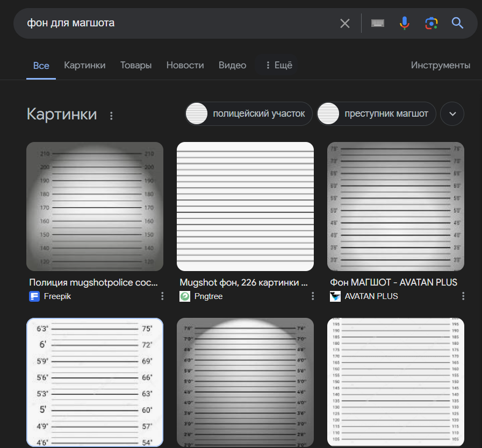
Task: Open the on-screen keyboard input tool
Action: point(378,23)
